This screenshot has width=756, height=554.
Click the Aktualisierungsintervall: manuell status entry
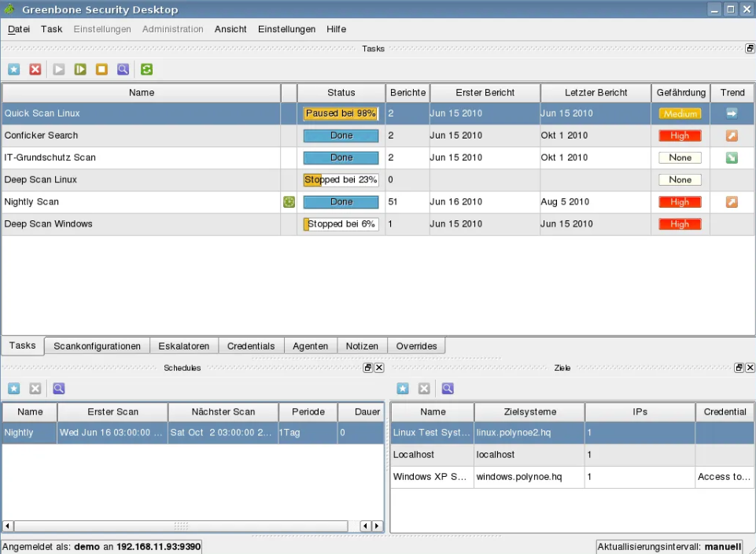coord(669,547)
